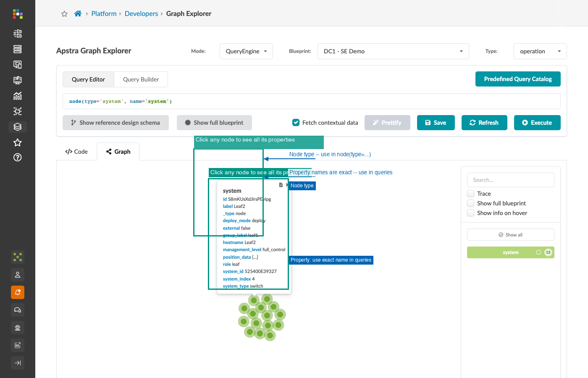The image size is (588, 378).
Task: Click the hostname Leaf2 property row
Action: [239, 242]
